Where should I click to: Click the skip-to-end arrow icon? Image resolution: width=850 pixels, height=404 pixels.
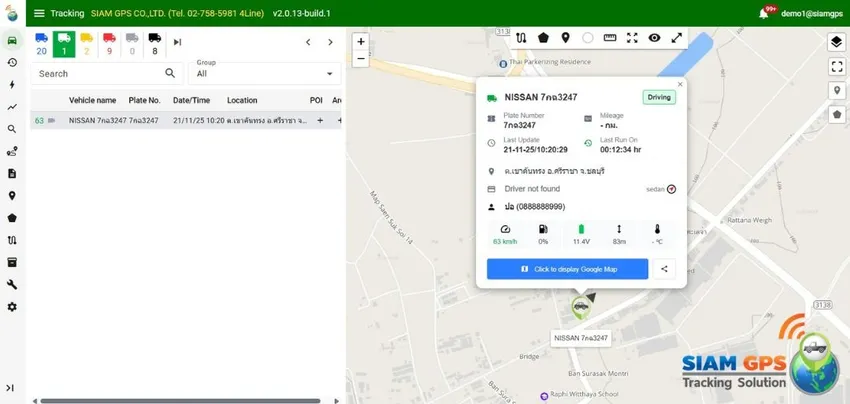(177, 42)
